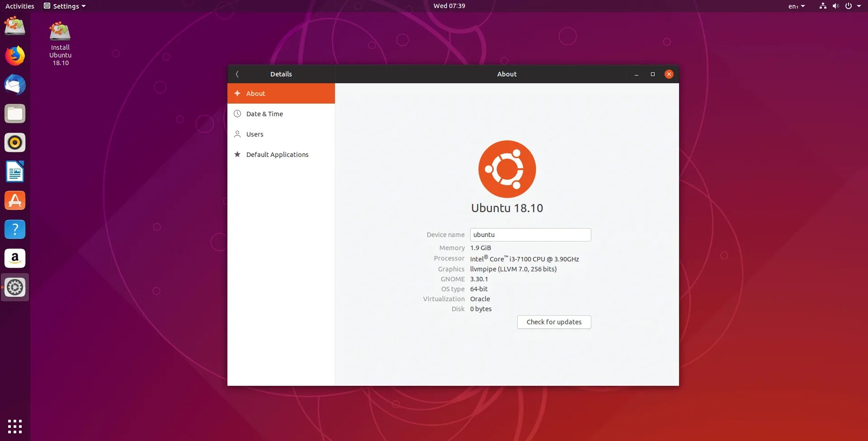Open the Files manager in dock

pos(15,114)
